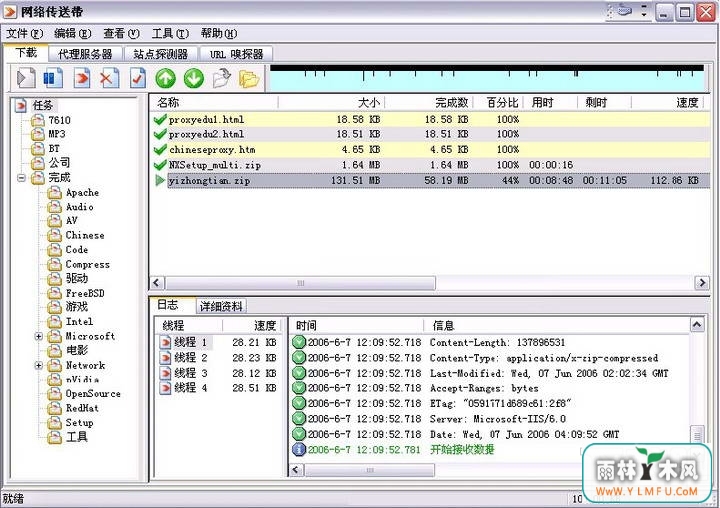Open the 查看 menu
This screenshot has width=720, height=508.
(x=121, y=34)
